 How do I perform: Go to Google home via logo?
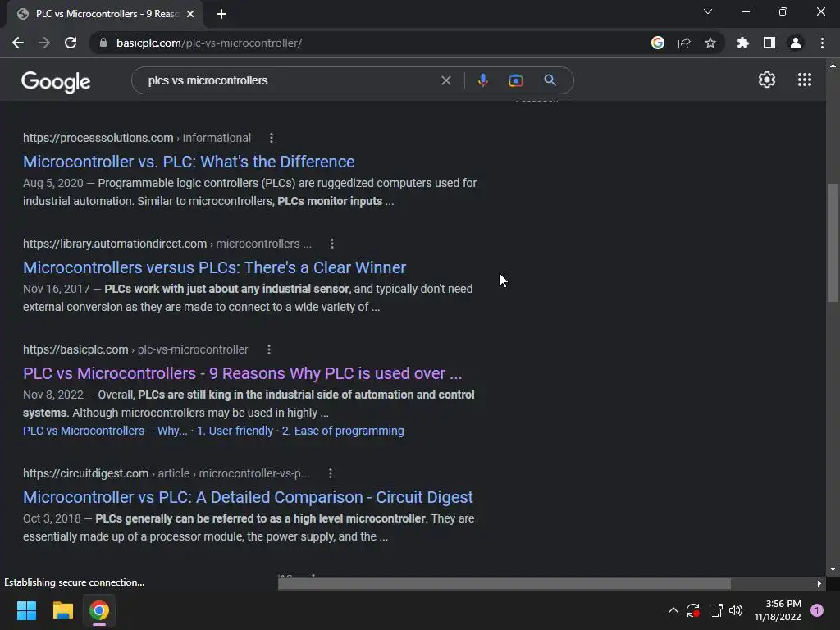(x=56, y=81)
